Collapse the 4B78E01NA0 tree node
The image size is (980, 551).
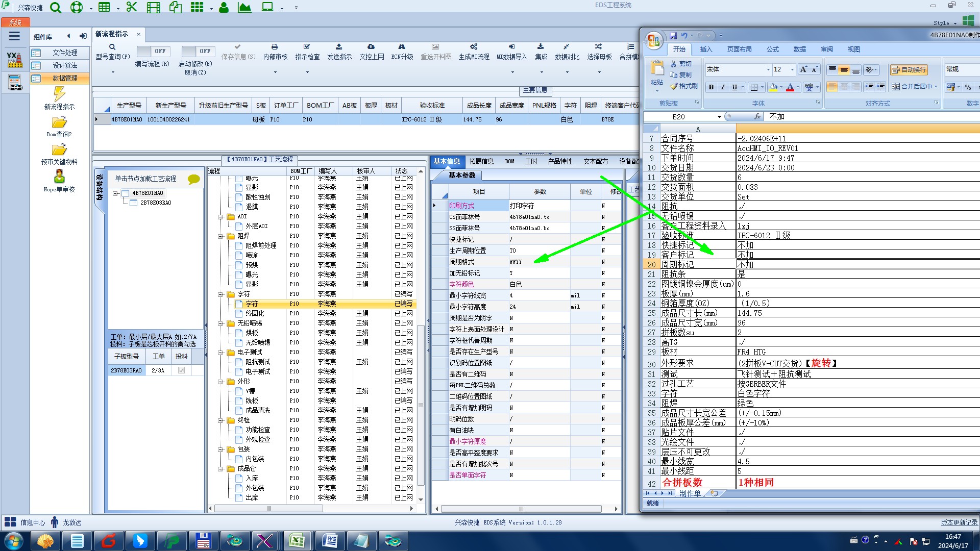click(116, 193)
